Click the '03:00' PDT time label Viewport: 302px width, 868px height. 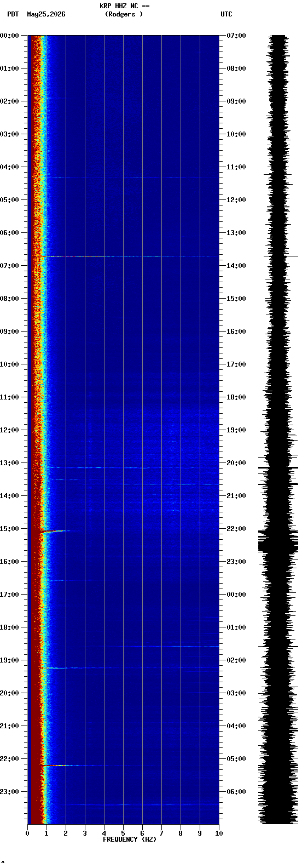[x=10, y=134]
